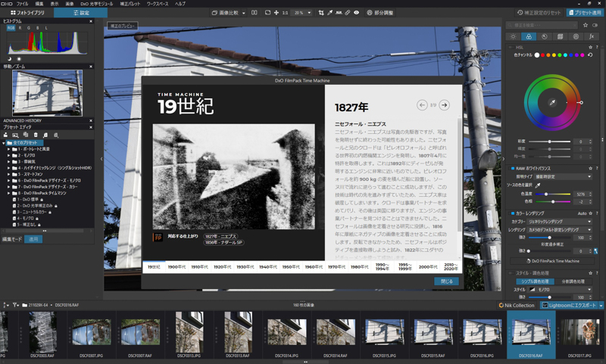Image resolution: width=606 pixels, height=364 pixels.
Task: Expand the 8 - DxO FilmPack Time Machine folder
Action: 9,193
